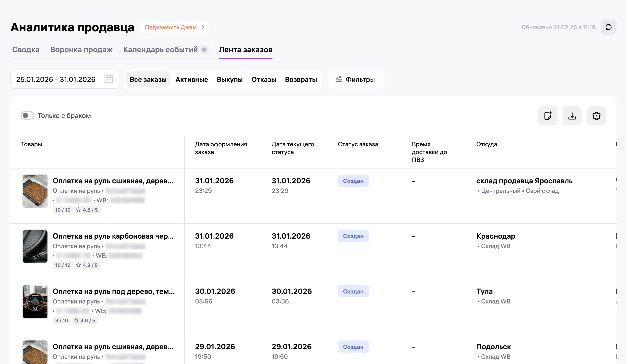The width and height of the screenshot is (627, 364).
Task: Open table settings gear icon
Action: pyautogui.click(x=596, y=116)
